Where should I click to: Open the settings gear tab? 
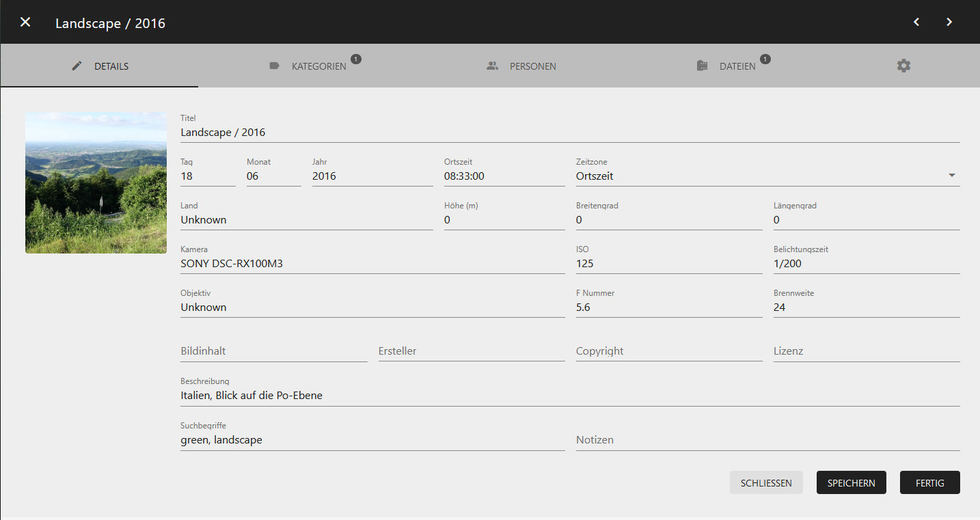pos(904,66)
